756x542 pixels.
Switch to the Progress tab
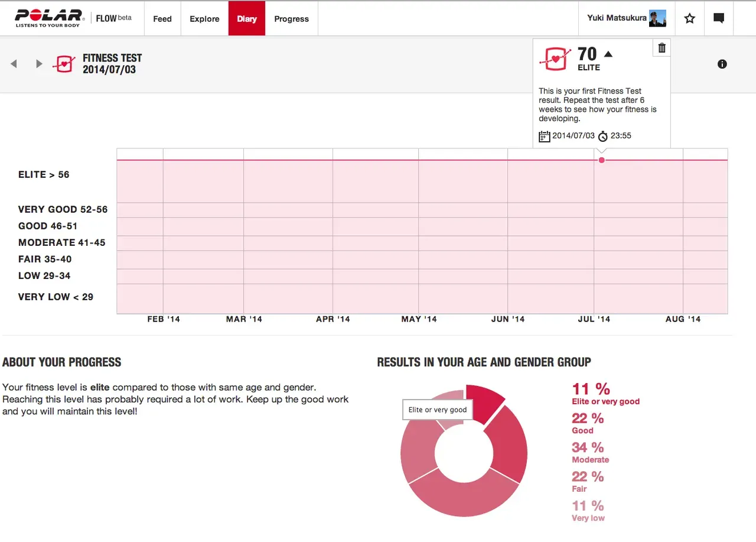(291, 18)
